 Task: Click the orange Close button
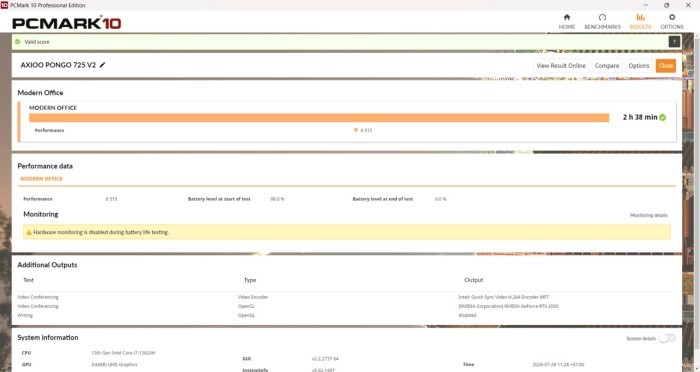click(x=666, y=66)
